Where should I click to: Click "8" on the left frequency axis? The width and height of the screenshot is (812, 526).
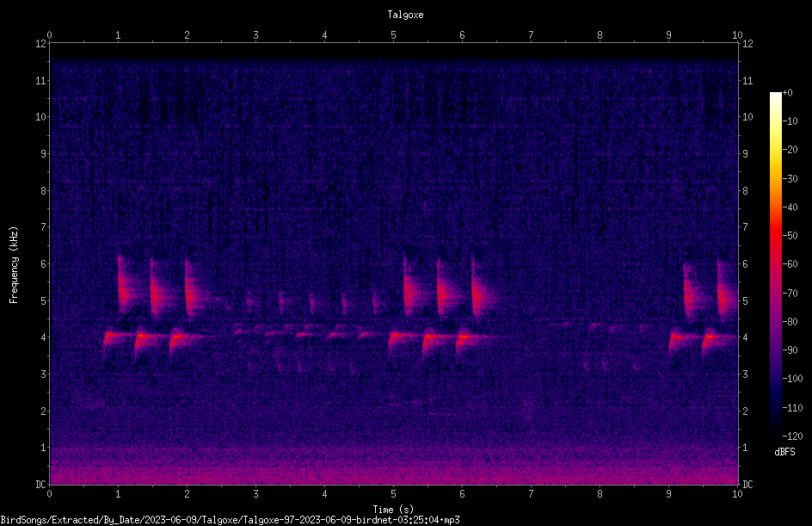click(44, 191)
